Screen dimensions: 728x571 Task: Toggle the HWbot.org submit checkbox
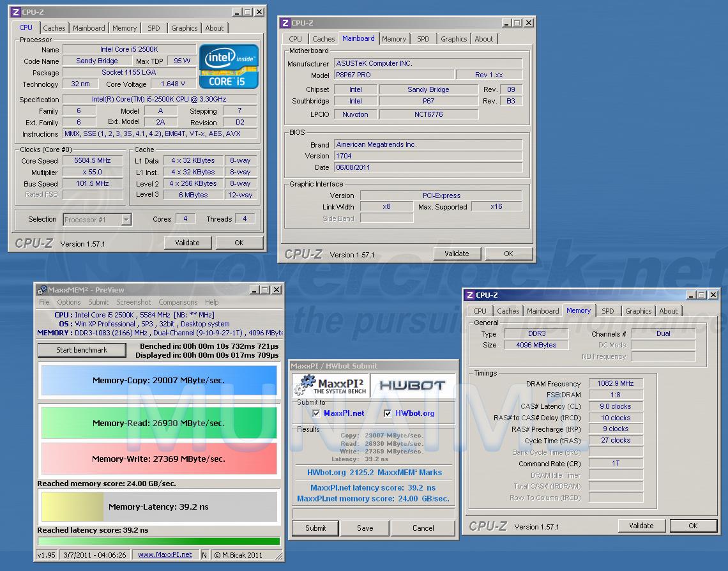click(388, 413)
